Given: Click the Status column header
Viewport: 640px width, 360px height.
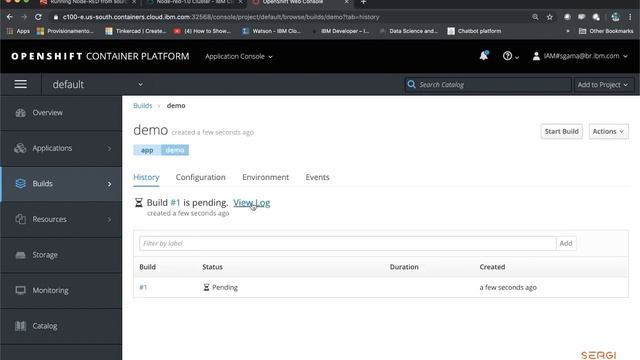Looking at the screenshot, I should coord(212,267).
